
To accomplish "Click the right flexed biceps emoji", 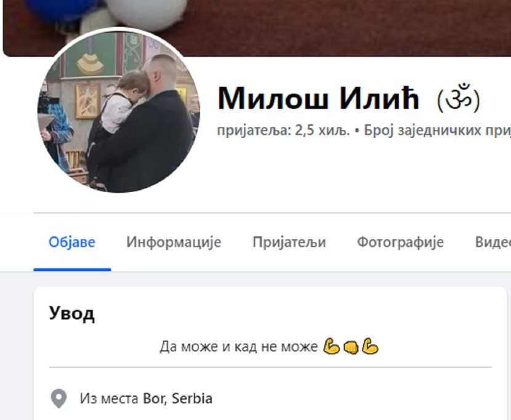I will [370, 346].
